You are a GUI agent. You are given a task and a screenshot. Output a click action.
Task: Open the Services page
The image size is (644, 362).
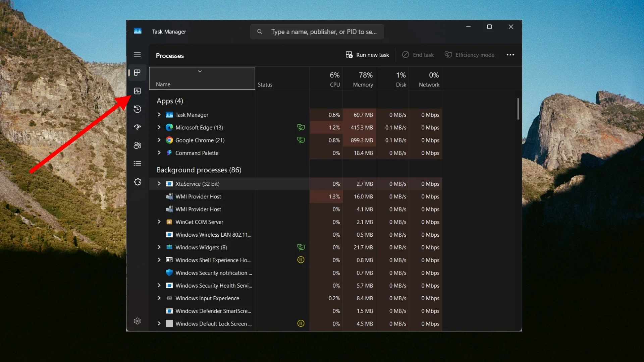tap(137, 182)
